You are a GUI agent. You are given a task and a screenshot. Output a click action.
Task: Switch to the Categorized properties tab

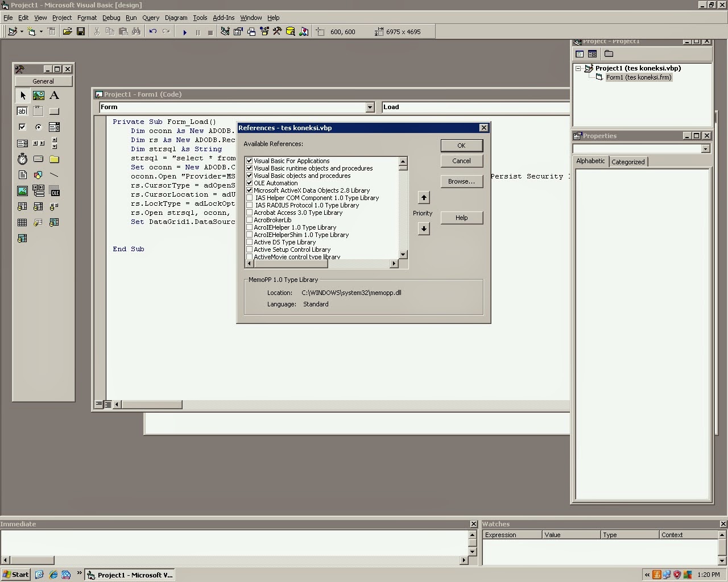point(628,162)
